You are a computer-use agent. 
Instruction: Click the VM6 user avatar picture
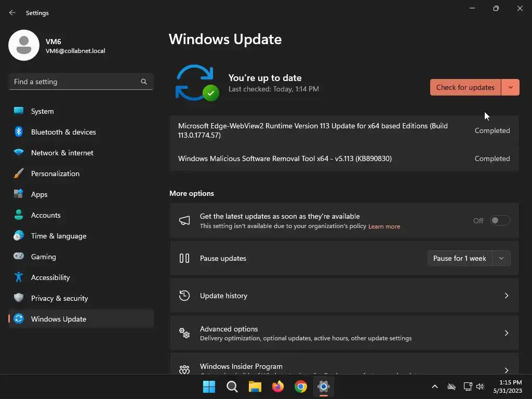click(x=24, y=45)
